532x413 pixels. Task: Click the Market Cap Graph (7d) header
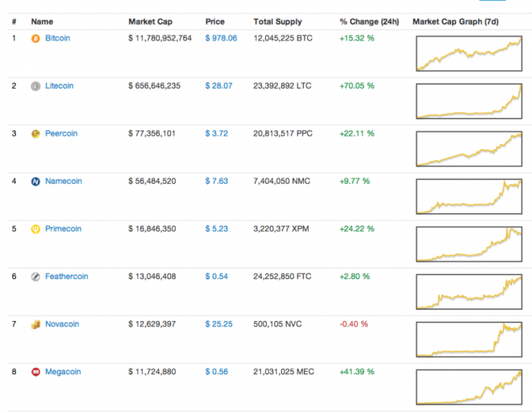455,22
